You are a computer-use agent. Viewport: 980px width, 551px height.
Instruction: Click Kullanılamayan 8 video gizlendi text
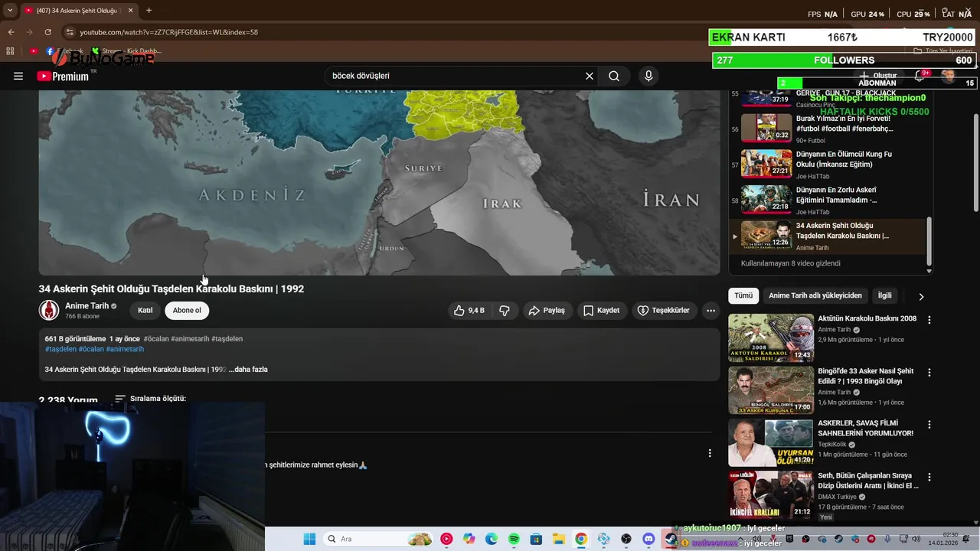pos(791,263)
